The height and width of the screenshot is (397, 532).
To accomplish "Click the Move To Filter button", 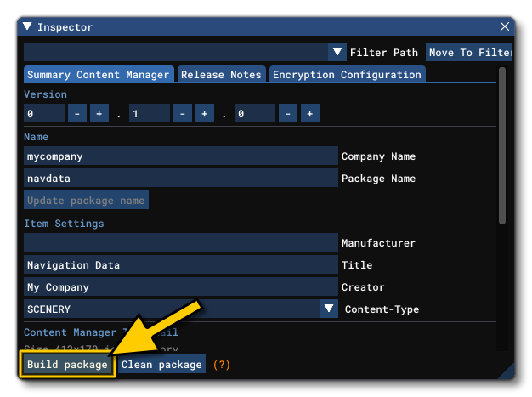I will pos(468,53).
